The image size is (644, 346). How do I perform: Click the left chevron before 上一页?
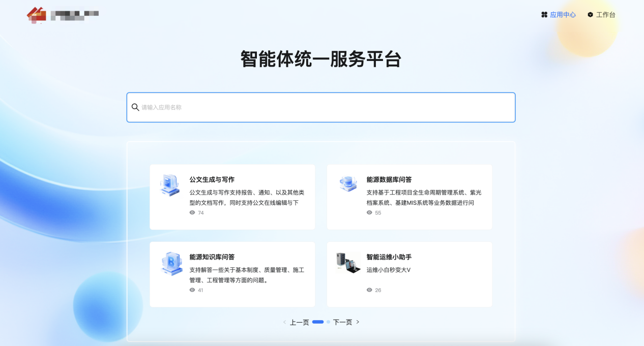click(x=284, y=322)
